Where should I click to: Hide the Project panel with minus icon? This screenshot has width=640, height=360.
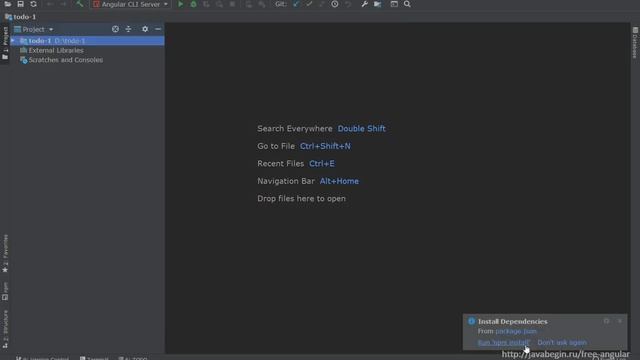click(x=158, y=29)
